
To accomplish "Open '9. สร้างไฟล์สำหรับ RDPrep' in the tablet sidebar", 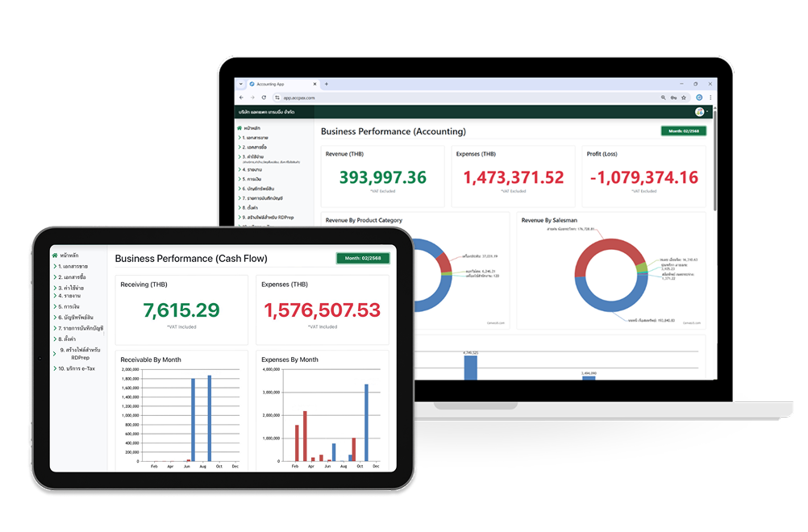I will (80, 353).
